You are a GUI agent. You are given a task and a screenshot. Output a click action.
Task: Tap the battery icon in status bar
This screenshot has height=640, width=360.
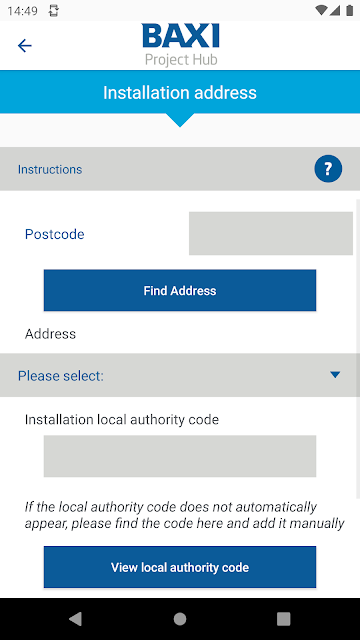(x=349, y=11)
